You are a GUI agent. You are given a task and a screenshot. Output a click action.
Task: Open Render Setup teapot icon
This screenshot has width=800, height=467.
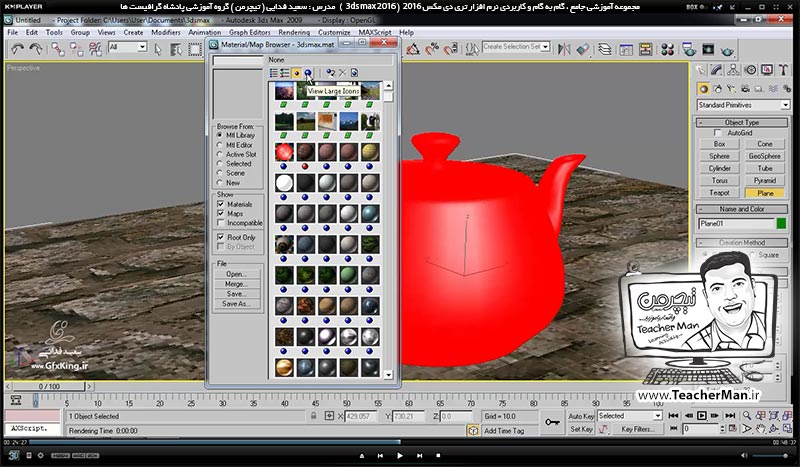(689, 49)
